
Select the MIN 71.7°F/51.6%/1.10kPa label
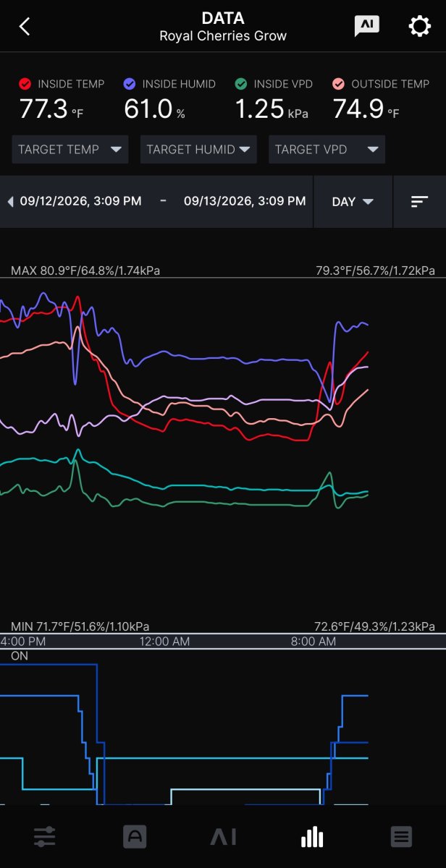tap(80, 626)
